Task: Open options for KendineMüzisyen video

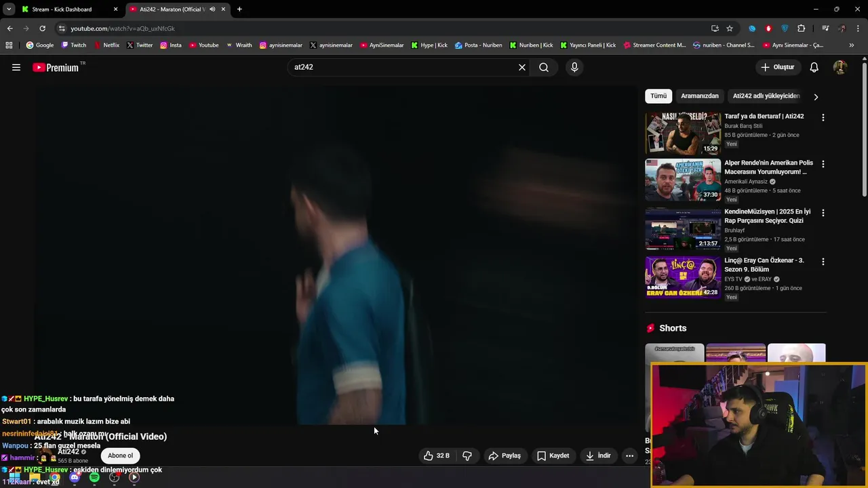Action: (x=823, y=213)
